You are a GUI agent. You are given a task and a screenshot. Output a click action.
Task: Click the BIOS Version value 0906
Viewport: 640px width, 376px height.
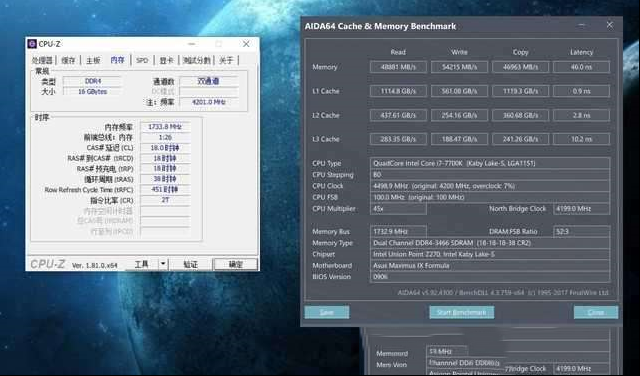click(490, 277)
